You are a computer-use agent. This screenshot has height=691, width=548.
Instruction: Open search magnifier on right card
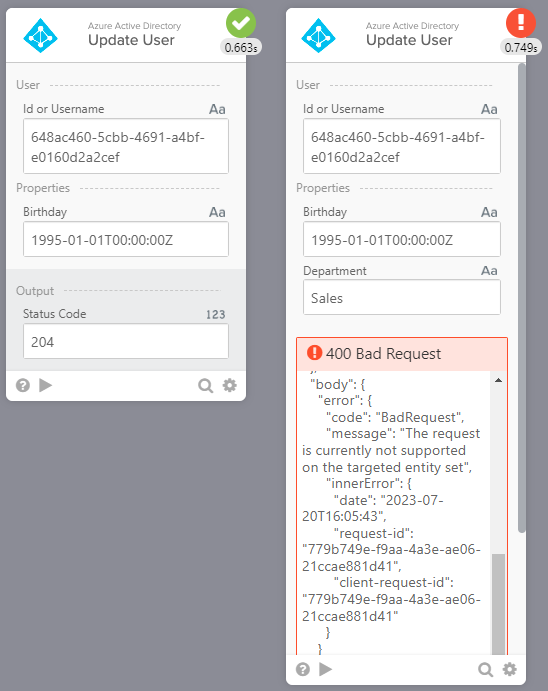click(x=485, y=669)
